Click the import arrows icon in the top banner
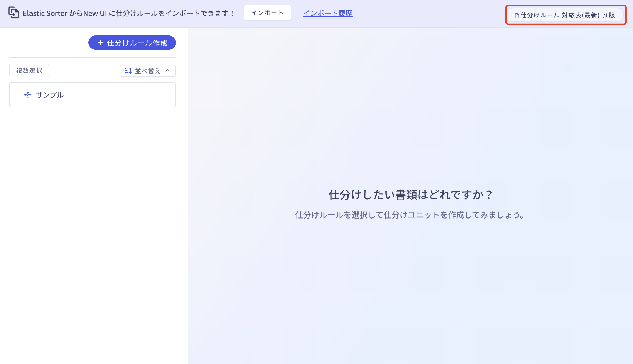The width and height of the screenshot is (633, 364). pos(14,13)
